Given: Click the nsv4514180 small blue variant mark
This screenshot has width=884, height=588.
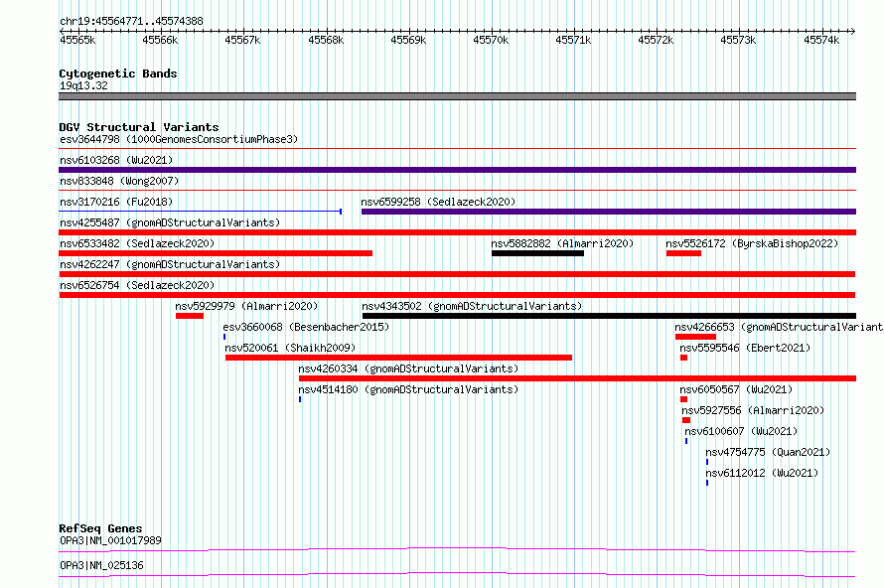Looking at the screenshot, I should (300, 399).
